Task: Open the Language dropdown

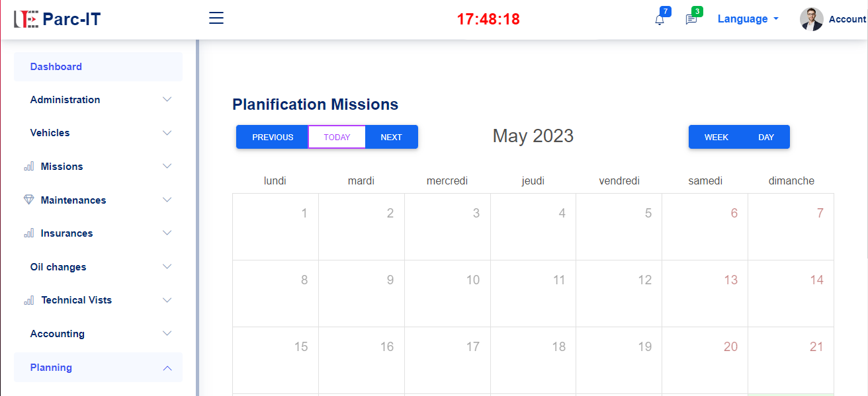Action: 748,19
